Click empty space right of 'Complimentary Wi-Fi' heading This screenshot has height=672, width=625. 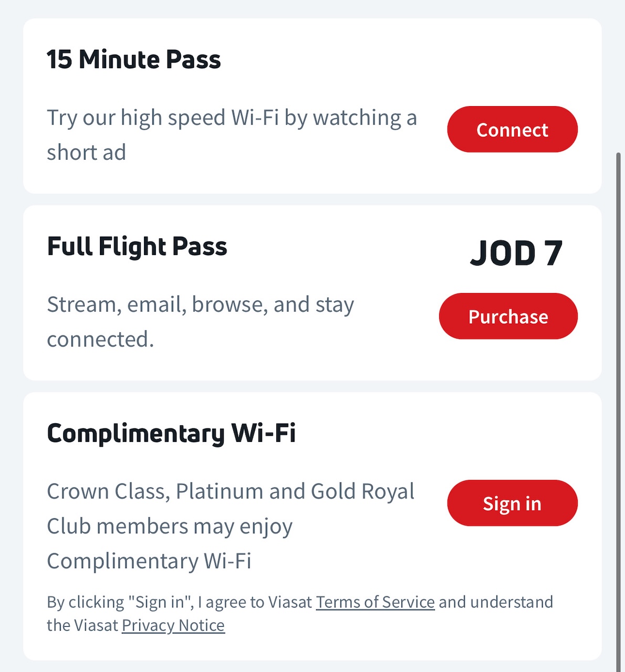(x=446, y=434)
